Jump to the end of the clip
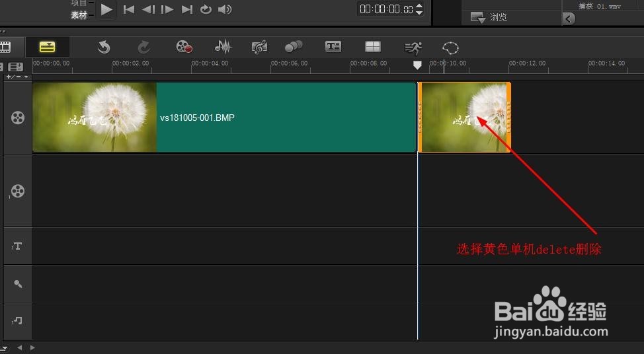Viewport: 644px width, 354px height. [x=187, y=9]
